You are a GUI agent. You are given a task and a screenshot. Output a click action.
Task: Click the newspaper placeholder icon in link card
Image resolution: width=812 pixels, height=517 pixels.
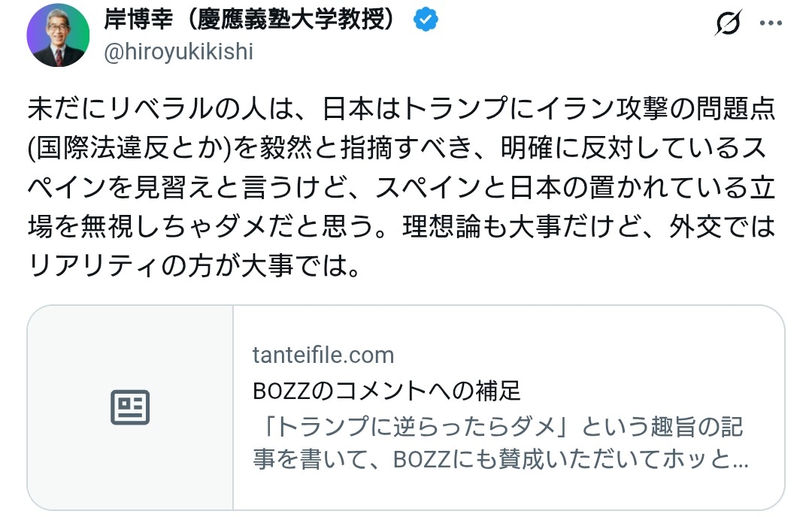(x=130, y=407)
